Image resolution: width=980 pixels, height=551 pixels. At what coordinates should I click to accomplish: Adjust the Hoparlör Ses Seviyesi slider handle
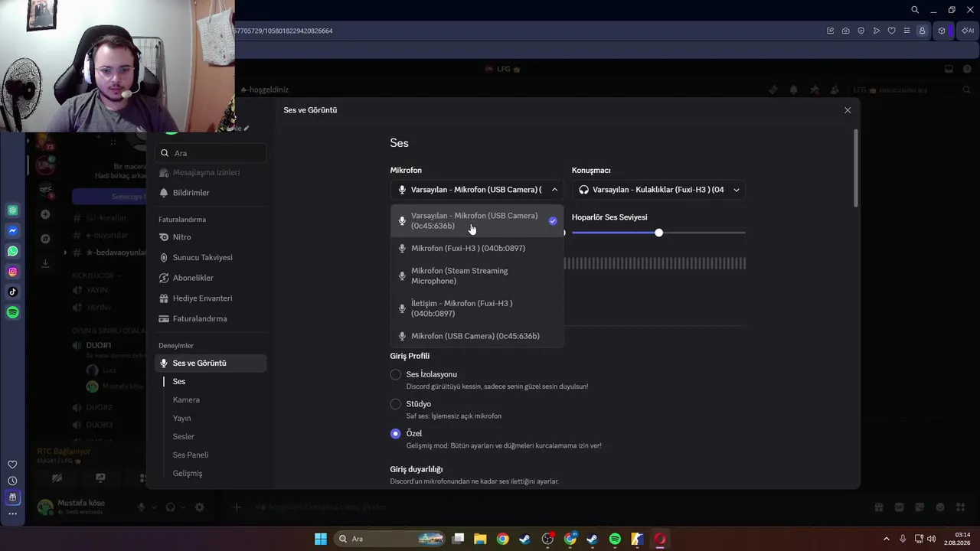[658, 233]
